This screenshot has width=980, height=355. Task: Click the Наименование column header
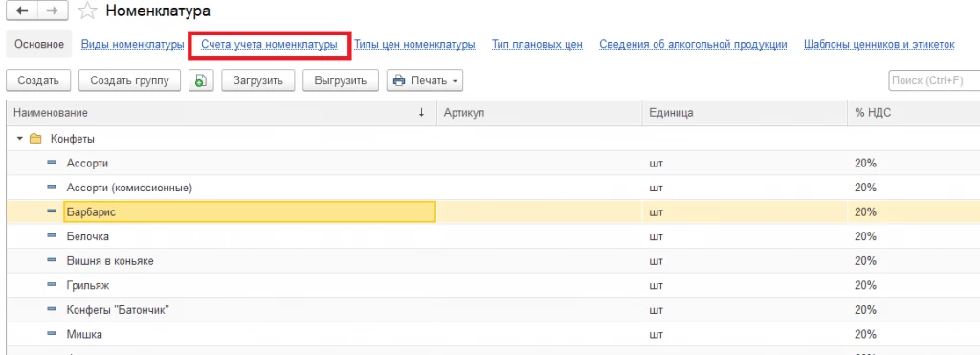[x=221, y=113]
